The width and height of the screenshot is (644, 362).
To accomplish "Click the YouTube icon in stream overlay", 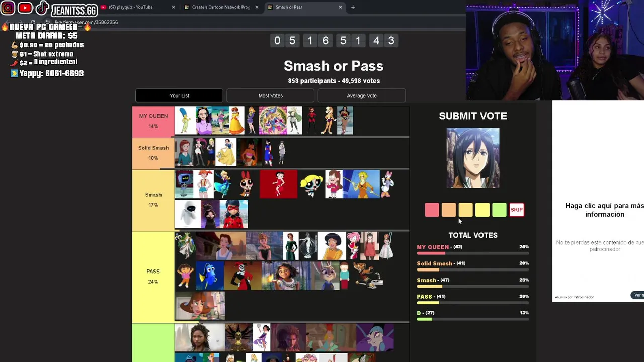I will pos(25,8).
